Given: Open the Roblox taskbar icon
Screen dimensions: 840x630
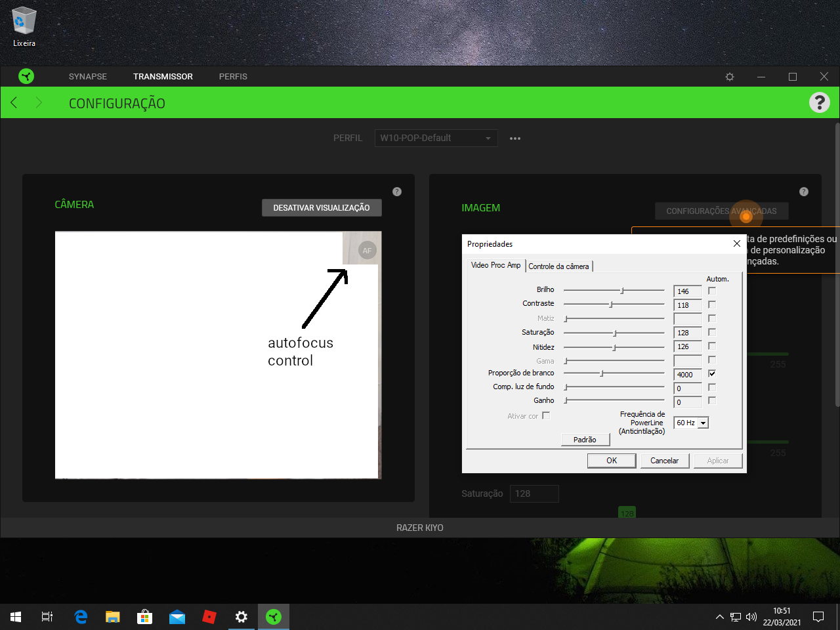Looking at the screenshot, I should pyautogui.click(x=209, y=617).
